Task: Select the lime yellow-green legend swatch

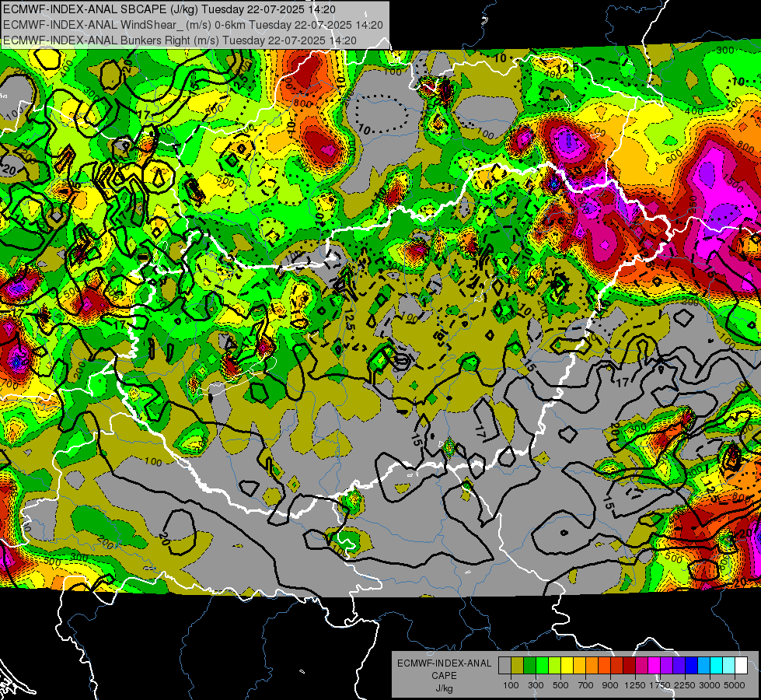Action: (554, 666)
